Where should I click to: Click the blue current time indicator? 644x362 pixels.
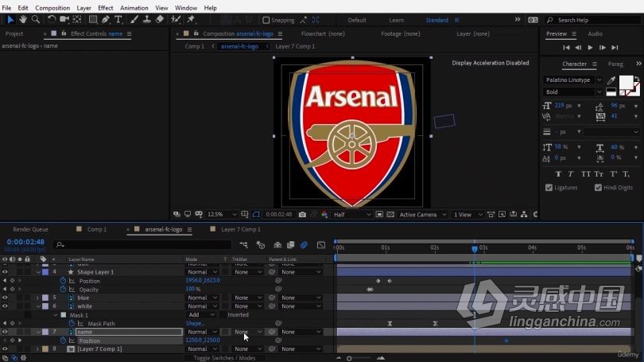[x=475, y=249]
